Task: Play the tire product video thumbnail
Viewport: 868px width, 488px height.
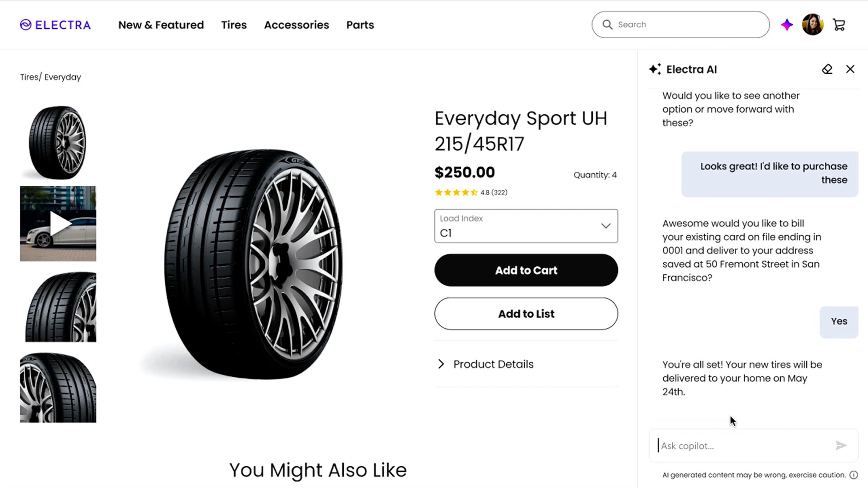Action: pyautogui.click(x=58, y=224)
